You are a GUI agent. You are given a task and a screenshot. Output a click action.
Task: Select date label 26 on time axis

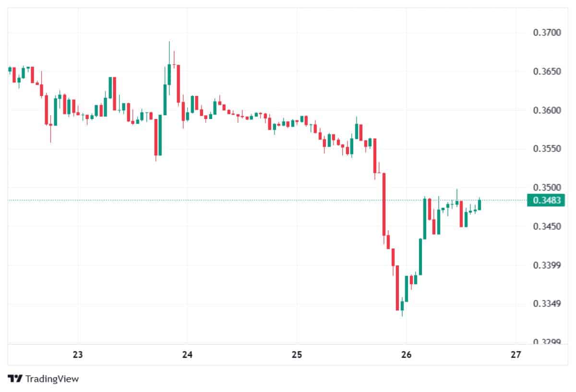[x=406, y=355]
